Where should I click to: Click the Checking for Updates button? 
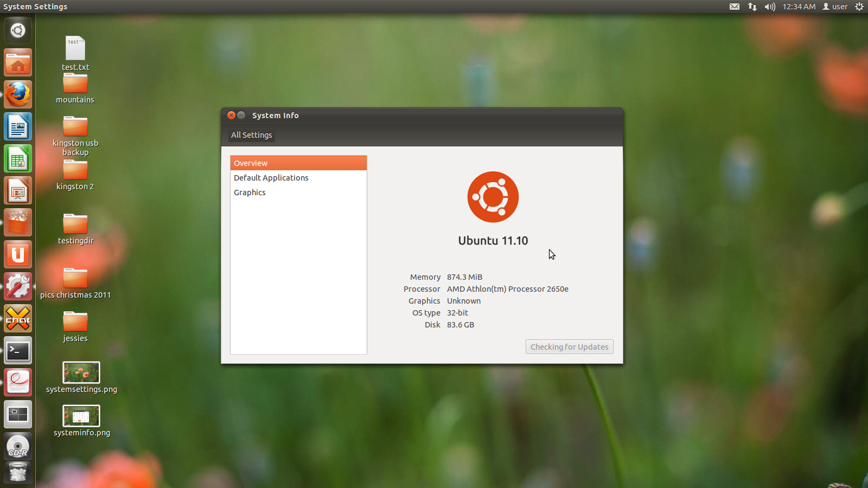569,347
